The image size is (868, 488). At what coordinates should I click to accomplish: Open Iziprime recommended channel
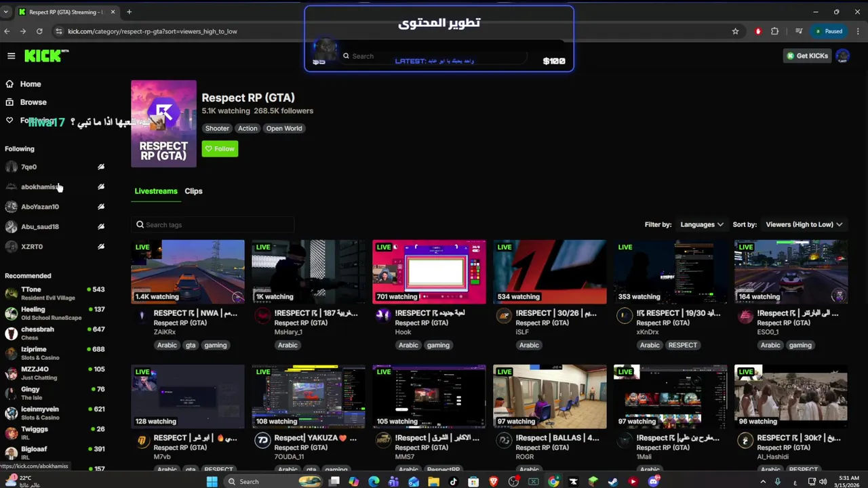[x=54, y=353]
